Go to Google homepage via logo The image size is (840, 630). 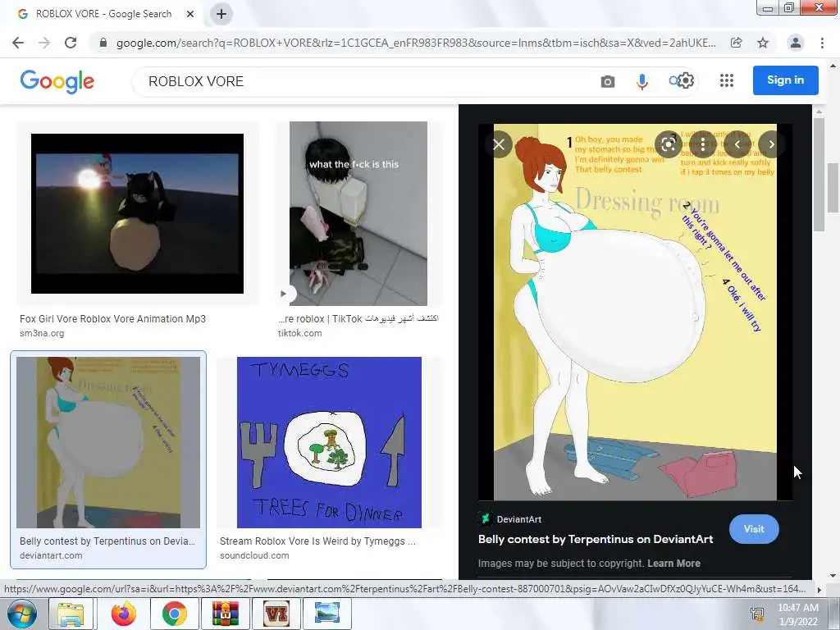coord(57,81)
